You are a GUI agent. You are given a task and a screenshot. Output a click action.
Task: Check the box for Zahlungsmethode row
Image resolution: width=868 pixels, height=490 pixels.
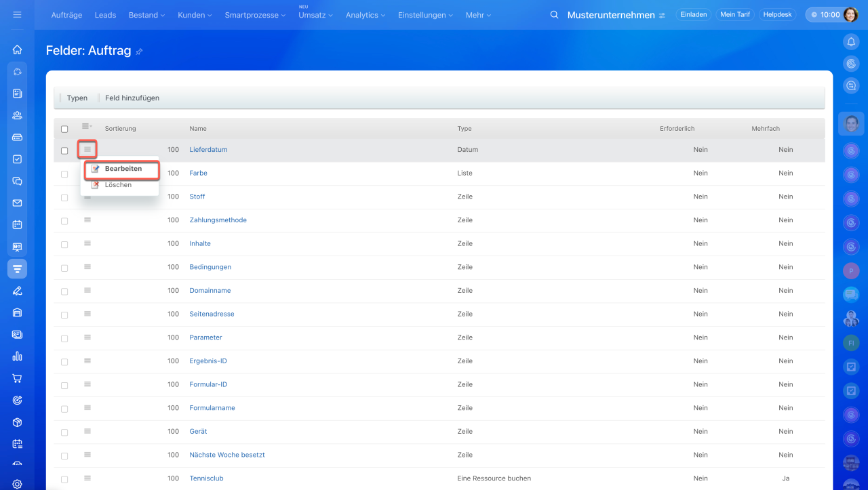click(64, 221)
